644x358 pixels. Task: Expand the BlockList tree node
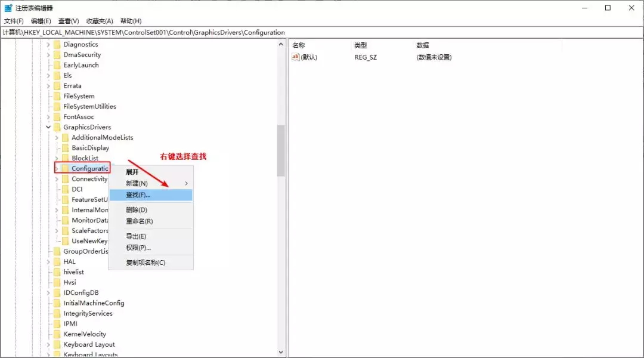(57, 158)
